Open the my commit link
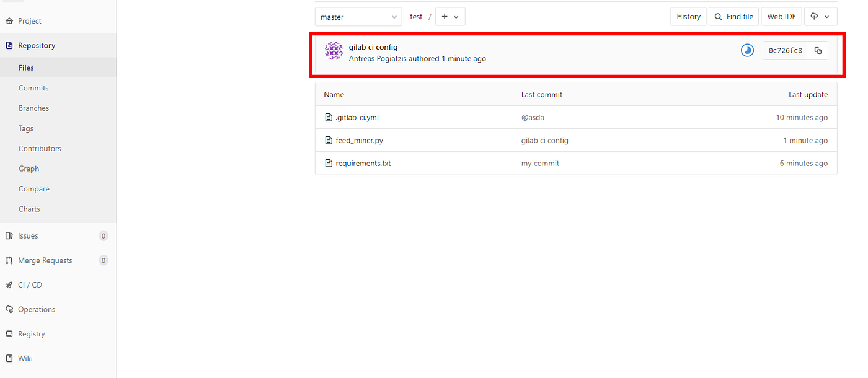 [x=540, y=164]
